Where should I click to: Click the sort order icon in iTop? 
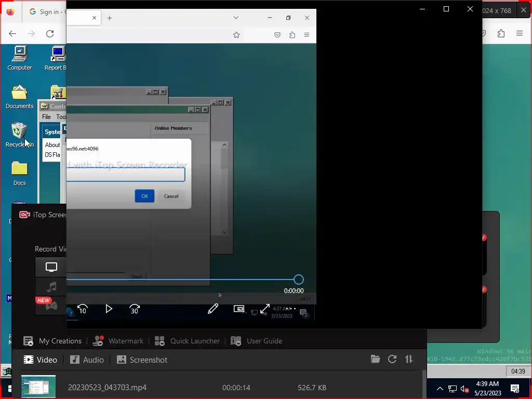pos(409,359)
